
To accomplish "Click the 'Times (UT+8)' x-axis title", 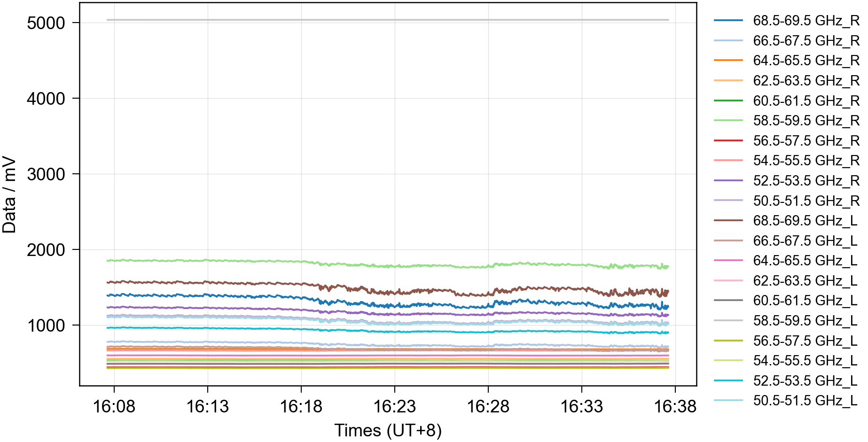I will pos(388,430).
